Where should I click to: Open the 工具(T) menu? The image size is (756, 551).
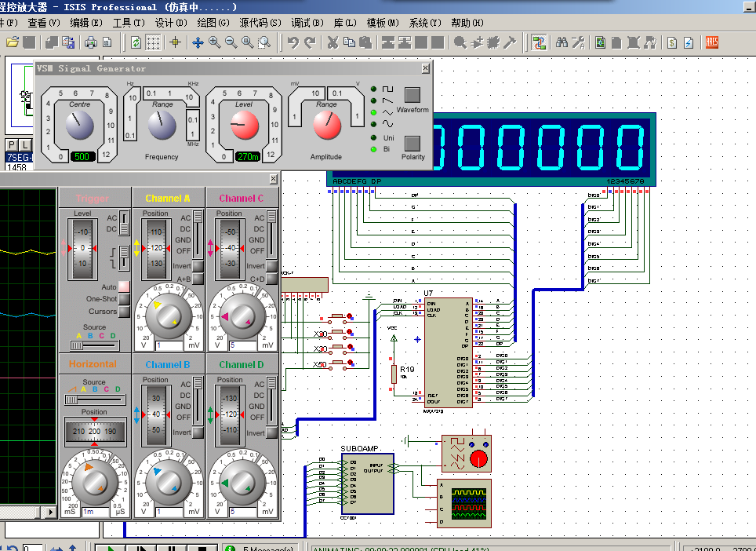pos(129,23)
